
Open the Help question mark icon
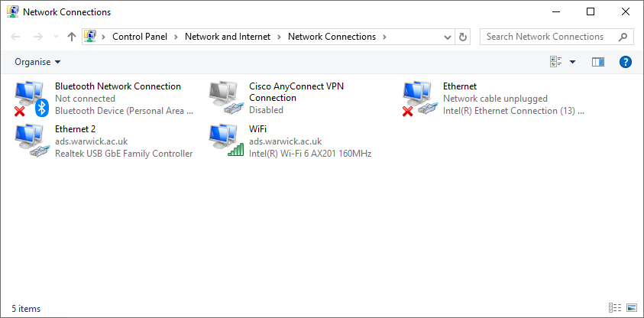(625, 62)
